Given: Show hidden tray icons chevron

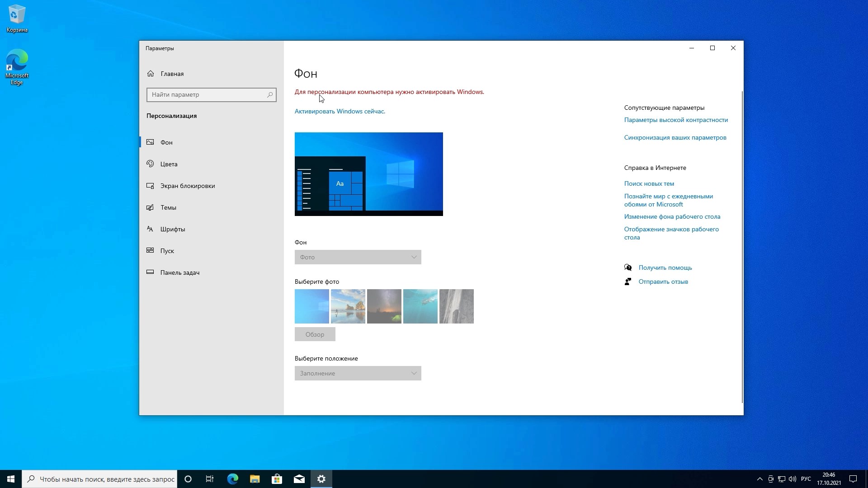Looking at the screenshot, I should [x=759, y=479].
